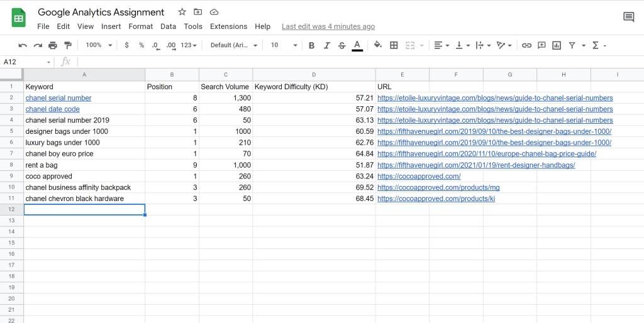Open the Borders tool
This screenshot has height=323, width=644.
[x=394, y=45]
